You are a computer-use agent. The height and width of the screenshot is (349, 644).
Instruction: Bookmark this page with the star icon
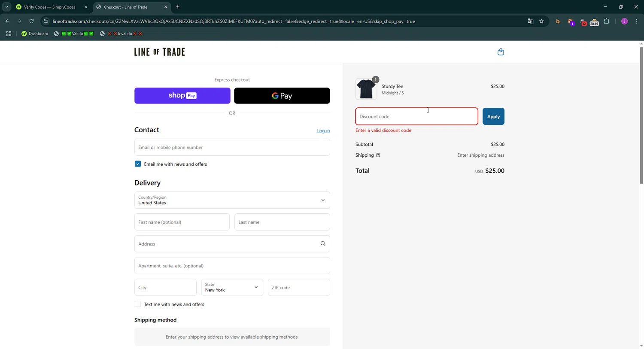pos(541,21)
